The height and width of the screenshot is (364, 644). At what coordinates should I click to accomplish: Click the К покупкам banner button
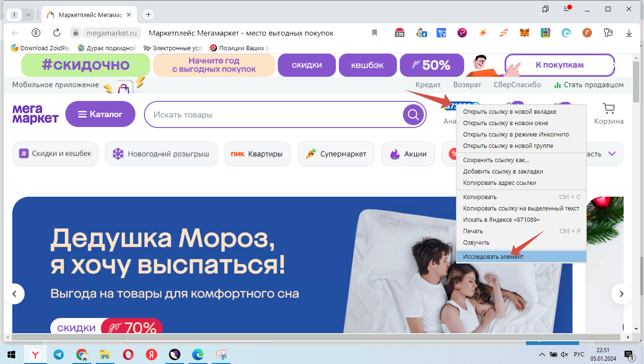[x=559, y=65]
